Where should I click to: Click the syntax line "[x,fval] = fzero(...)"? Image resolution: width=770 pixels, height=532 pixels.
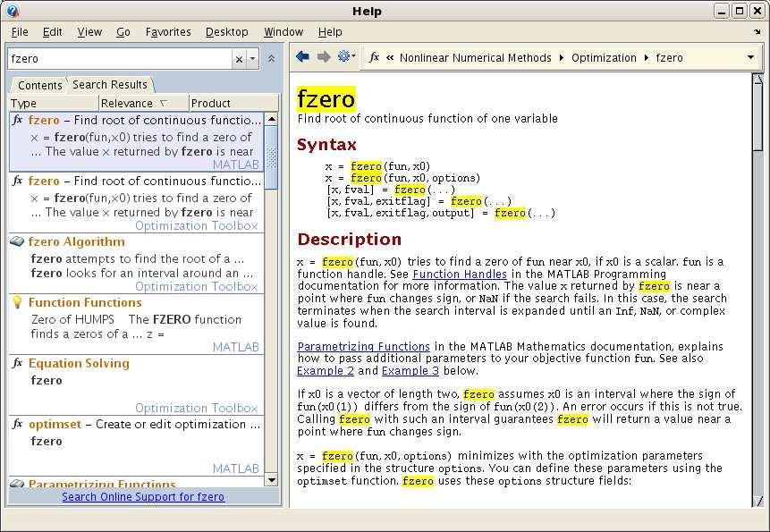pyautogui.click(x=391, y=190)
